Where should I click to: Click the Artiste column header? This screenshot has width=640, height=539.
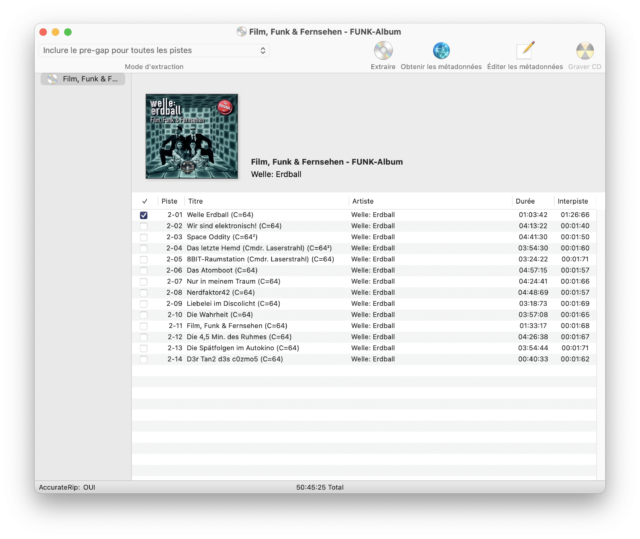click(x=430, y=201)
